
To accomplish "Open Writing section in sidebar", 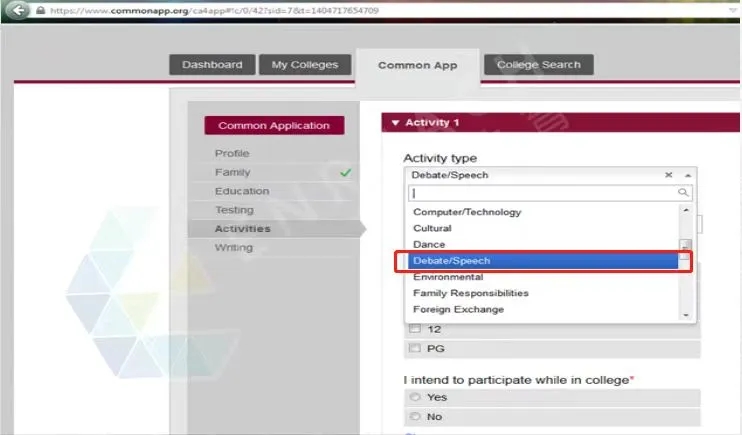I will (x=233, y=248).
